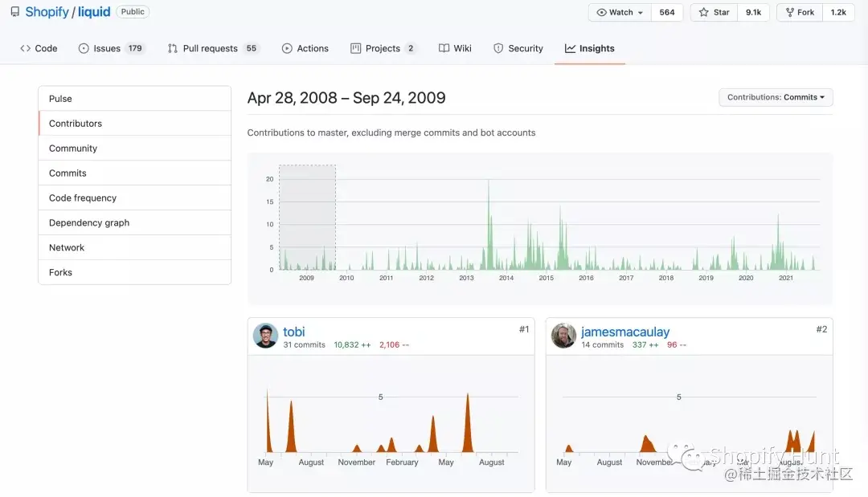
Task: Expand the Contributions: Commits dropdown
Action: pyautogui.click(x=776, y=97)
